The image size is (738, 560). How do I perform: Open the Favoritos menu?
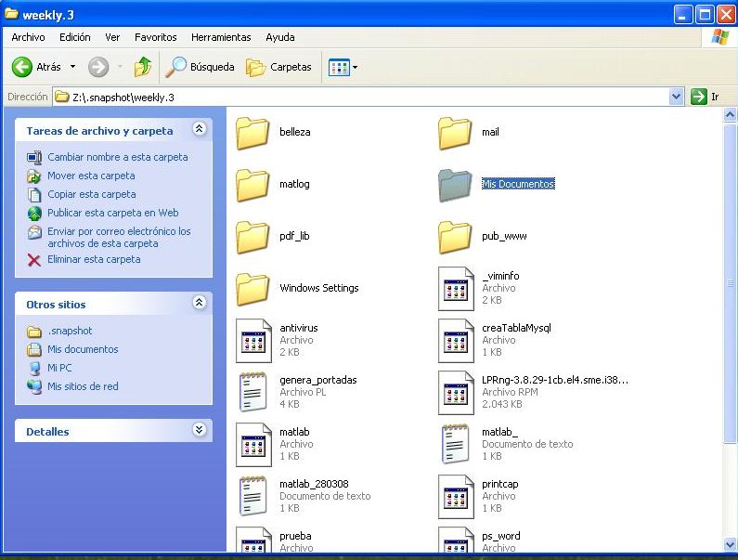pyautogui.click(x=155, y=37)
